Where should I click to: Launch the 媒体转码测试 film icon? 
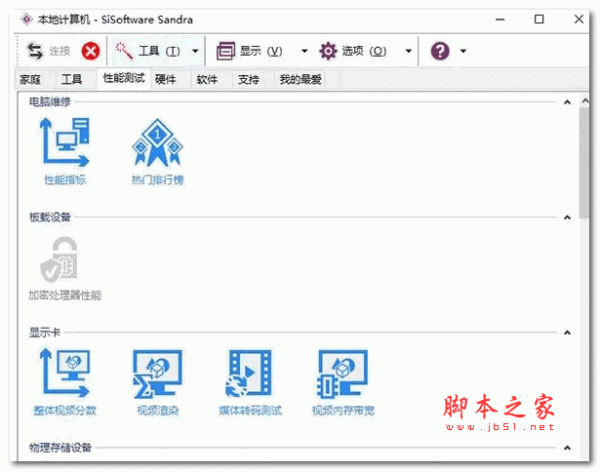248,373
